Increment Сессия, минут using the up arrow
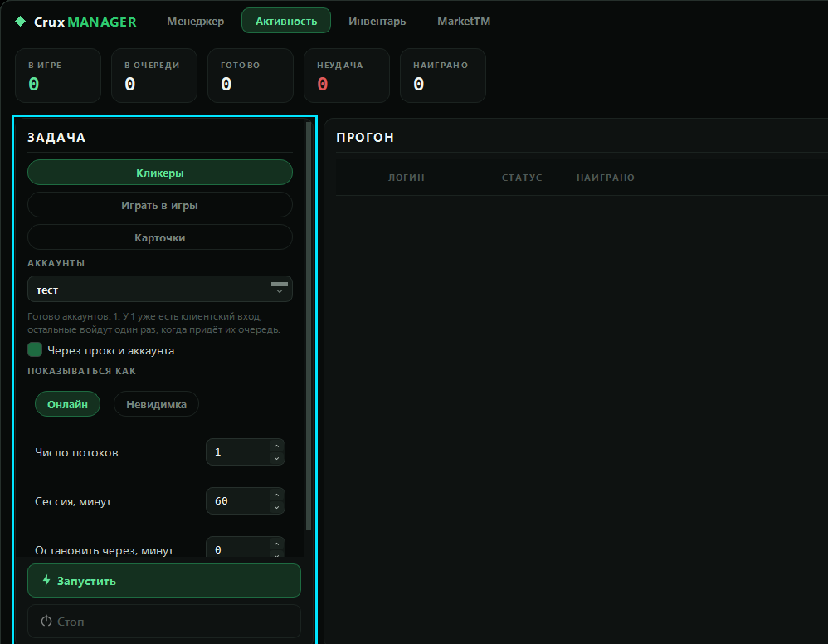 277,495
